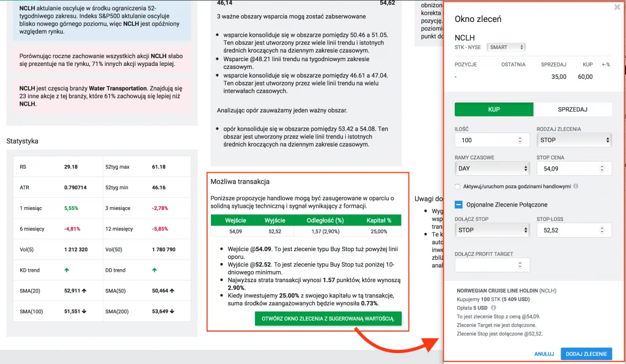Open the DOŁĄCZ STOP dropdown
The width and height of the screenshot is (626, 364).
(x=492, y=230)
